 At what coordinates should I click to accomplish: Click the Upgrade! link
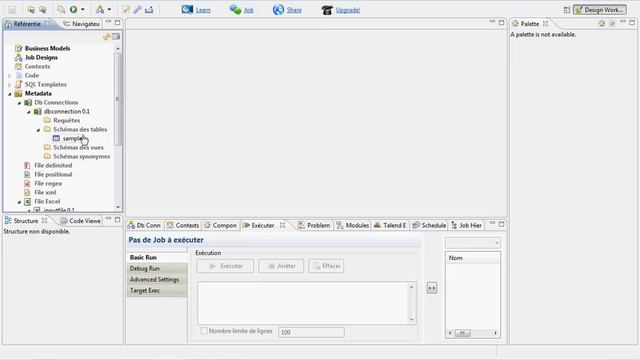click(x=348, y=10)
